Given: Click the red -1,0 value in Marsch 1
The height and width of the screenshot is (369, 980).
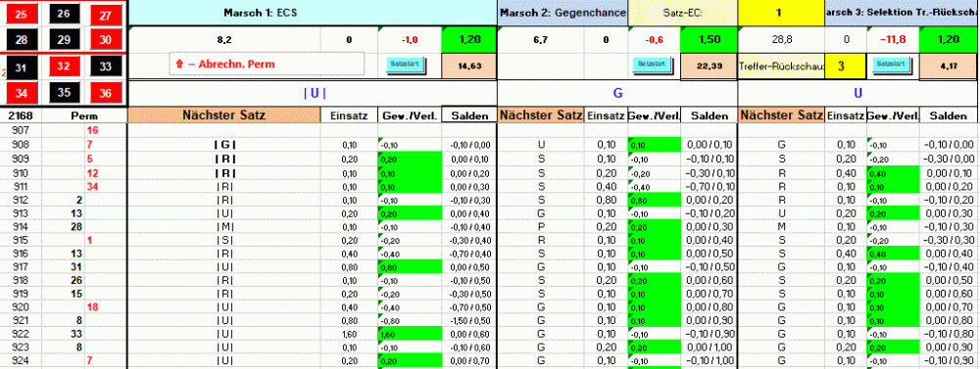Looking at the screenshot, I should click(410, 40).
